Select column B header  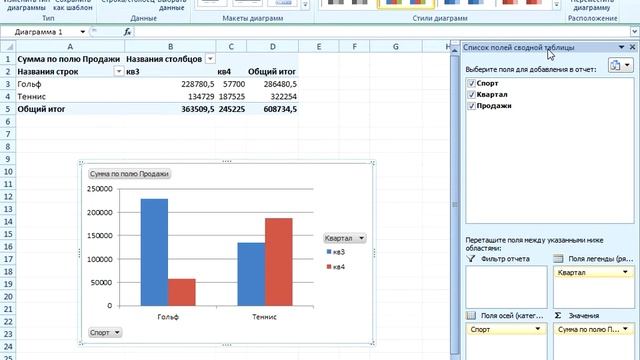click(171, 47)
